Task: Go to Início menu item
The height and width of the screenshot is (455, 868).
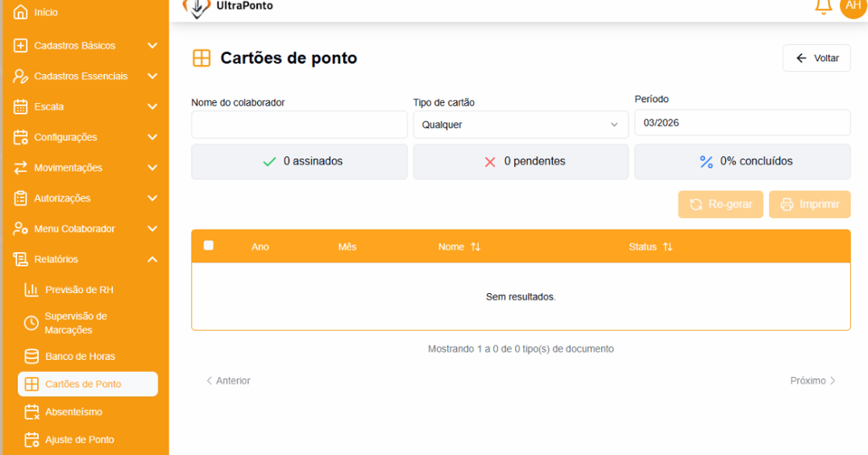Action: coord(46,12)
